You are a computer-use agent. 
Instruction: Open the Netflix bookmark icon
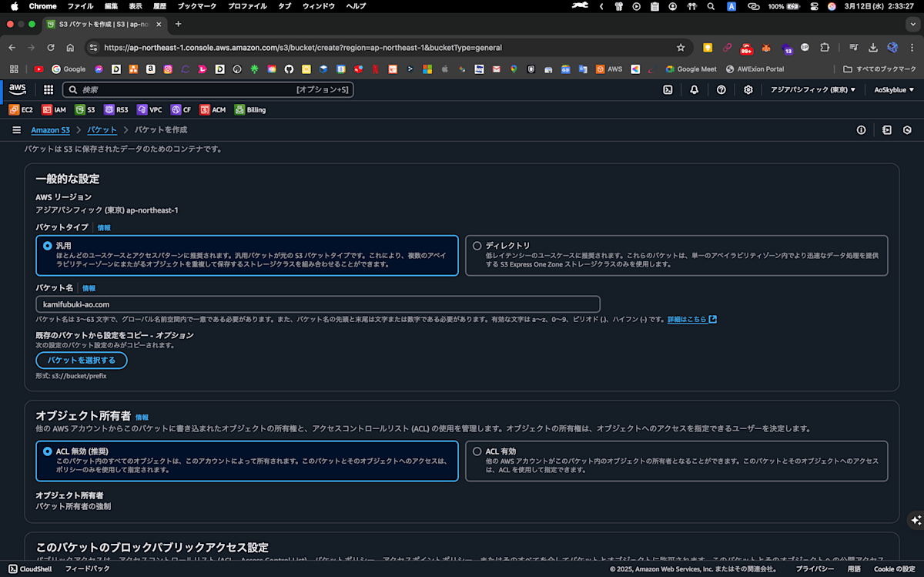[x=375, y=69]
